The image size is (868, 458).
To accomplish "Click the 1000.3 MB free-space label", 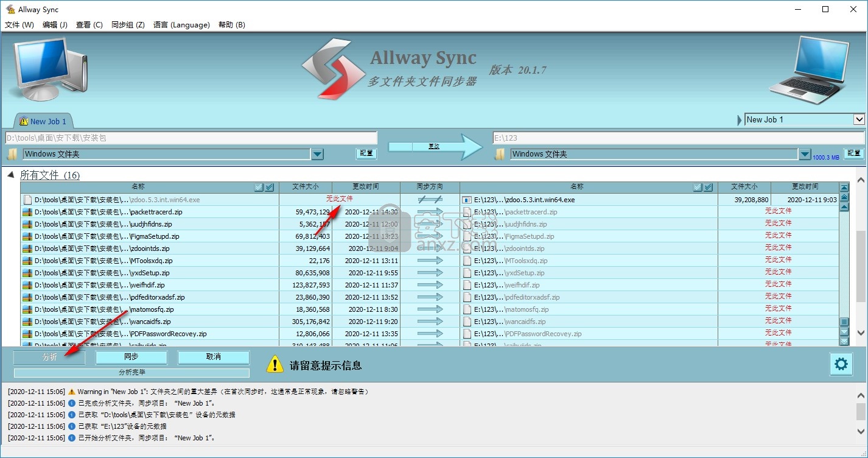I will 826,157.
